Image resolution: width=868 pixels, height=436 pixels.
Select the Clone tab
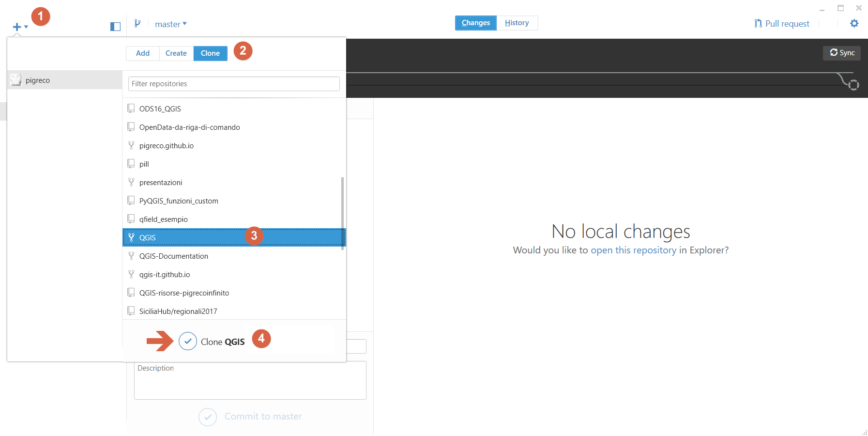[x=210, y=53]
